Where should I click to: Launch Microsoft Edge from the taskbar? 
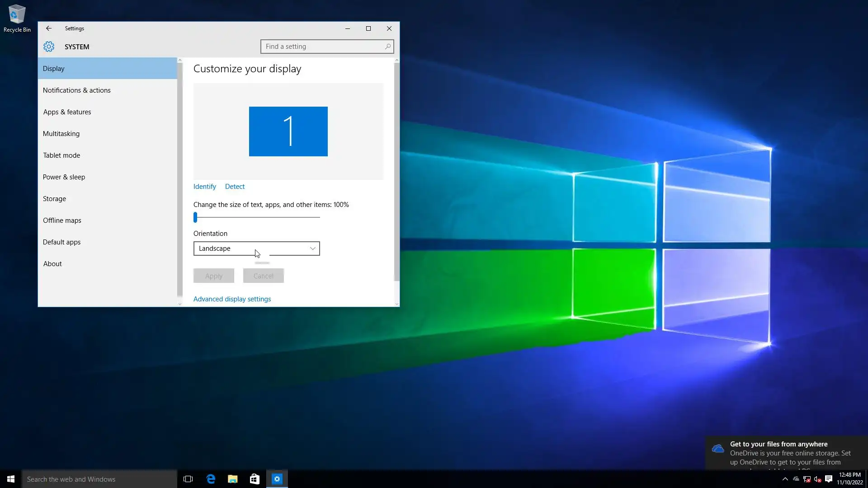click(211, 479)
